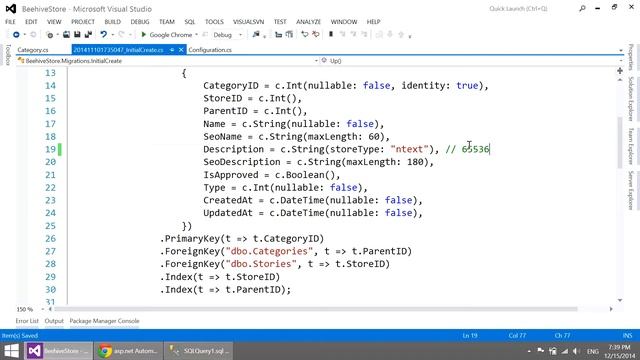Open the WINDOW menu
This screenshot has height=360, width=640.
[344, 22]
